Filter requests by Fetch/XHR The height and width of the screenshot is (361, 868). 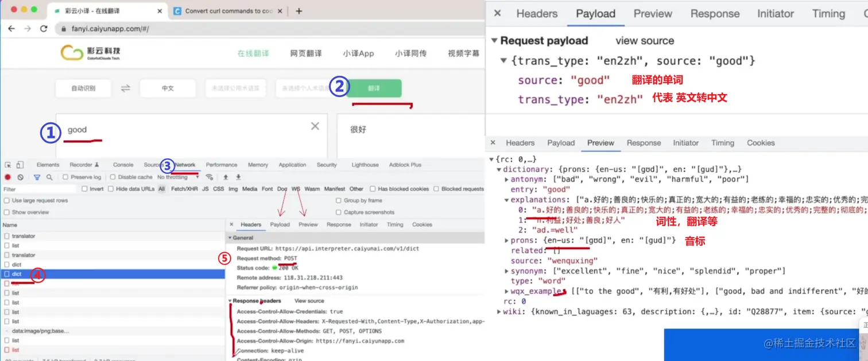[184, 189]
